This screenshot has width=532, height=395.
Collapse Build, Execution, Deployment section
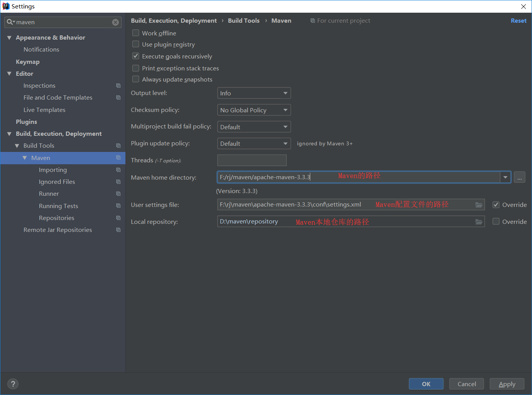click(9, 134)
